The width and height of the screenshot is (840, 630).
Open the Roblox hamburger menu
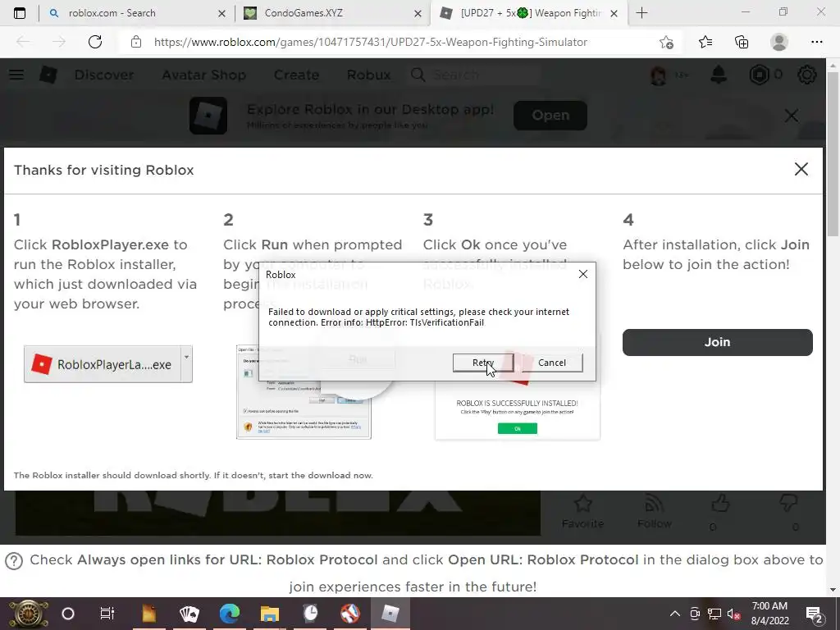click(x=16, y=75)
